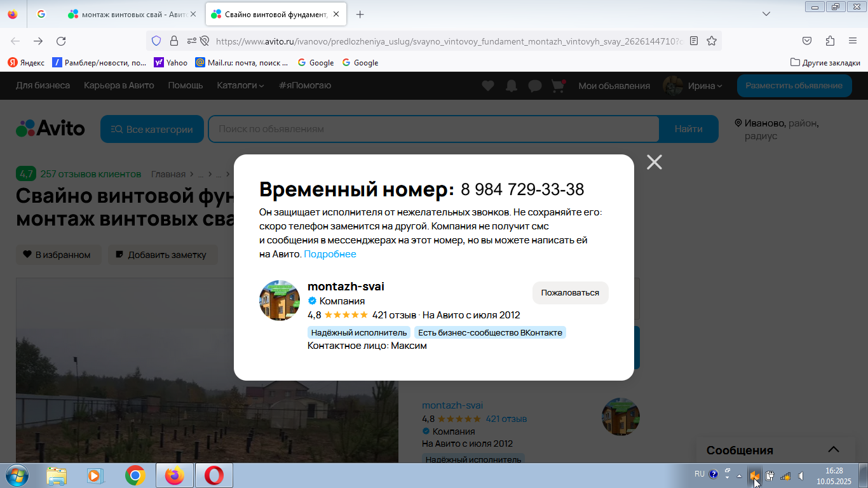The height and width of the screenshot is (488, 868).
Task: Click Добавить заметку button
Action: (162, 255)
